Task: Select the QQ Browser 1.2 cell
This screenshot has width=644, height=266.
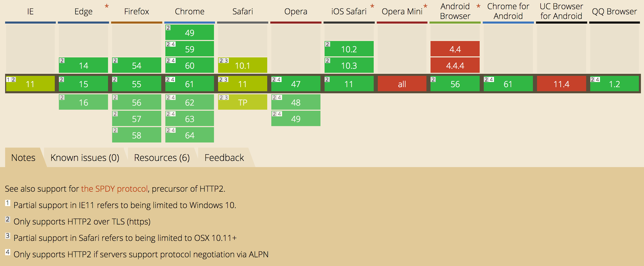Action: point(615,84)
